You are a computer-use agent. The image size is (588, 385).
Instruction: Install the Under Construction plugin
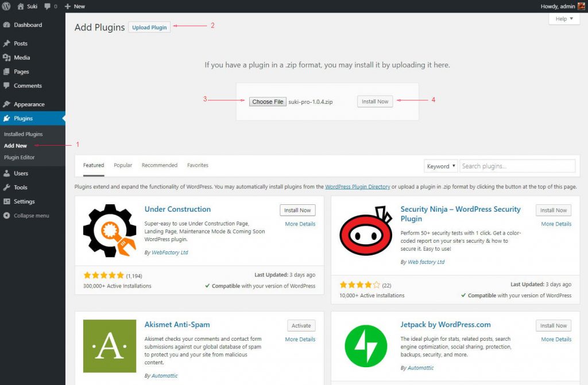(297, 211)
